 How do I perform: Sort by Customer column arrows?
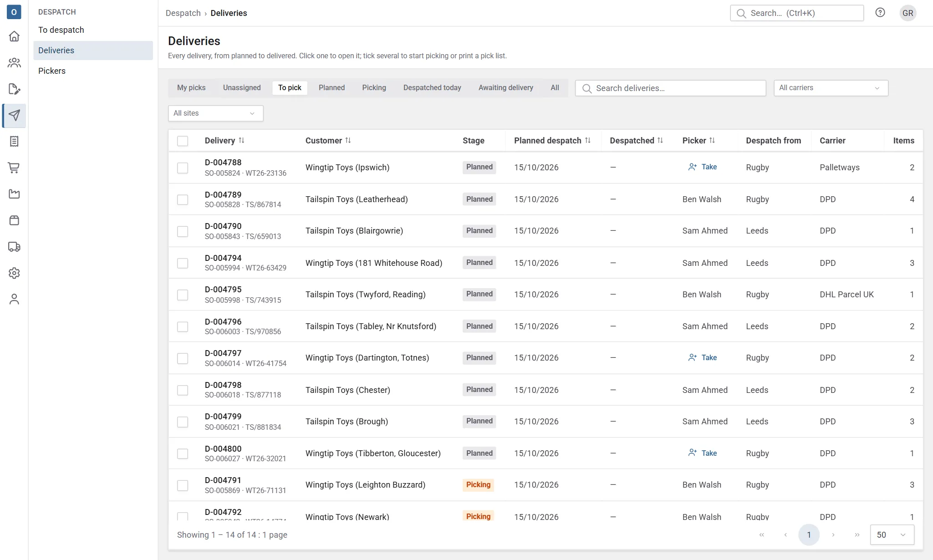[348, 140]
